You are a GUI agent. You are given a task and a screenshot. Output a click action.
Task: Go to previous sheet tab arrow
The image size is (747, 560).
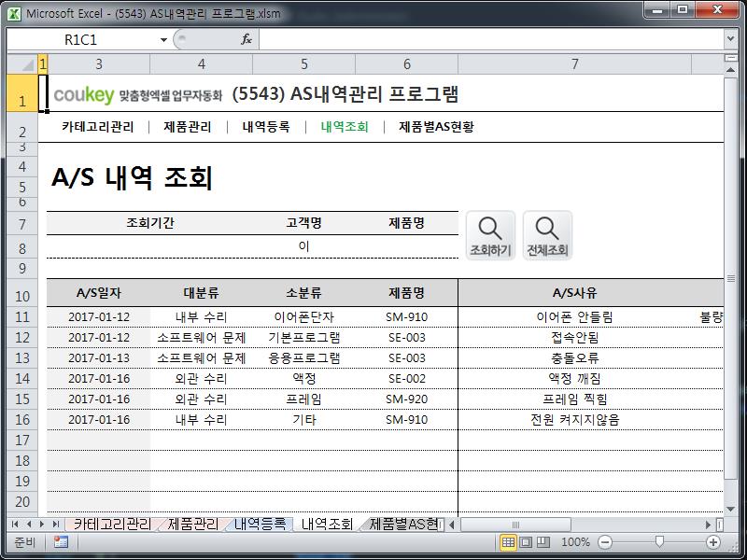click(29, 525)
